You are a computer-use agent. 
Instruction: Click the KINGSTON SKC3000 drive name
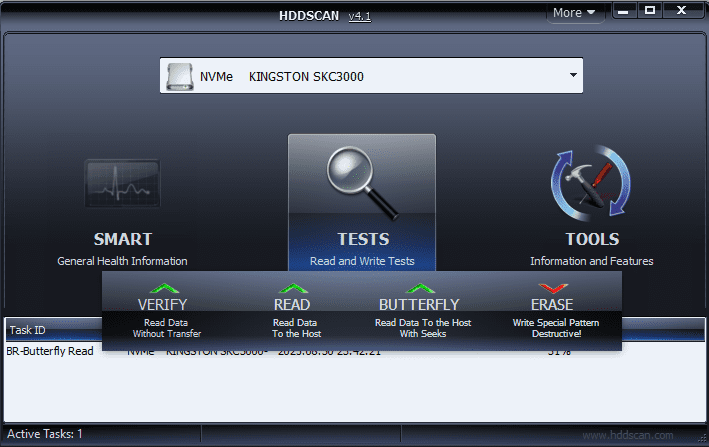pyautogui.click(x=306, y=77)
